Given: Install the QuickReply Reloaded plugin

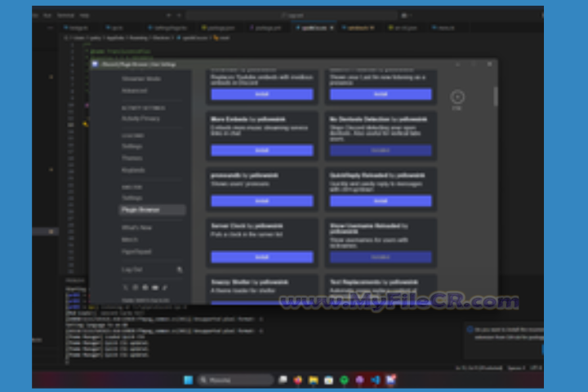Looking at the screenshot, I should tap(381, 201).
